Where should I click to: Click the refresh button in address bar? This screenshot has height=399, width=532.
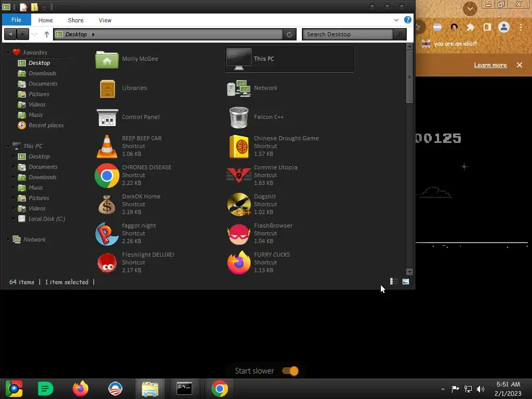click(x=289, y=34)
